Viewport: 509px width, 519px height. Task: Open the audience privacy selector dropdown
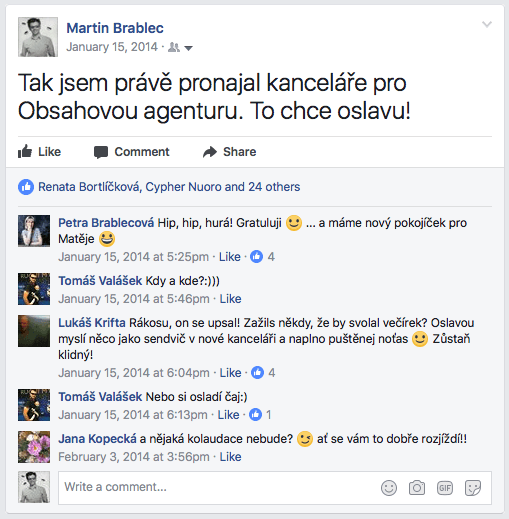[x=180, y=48]
